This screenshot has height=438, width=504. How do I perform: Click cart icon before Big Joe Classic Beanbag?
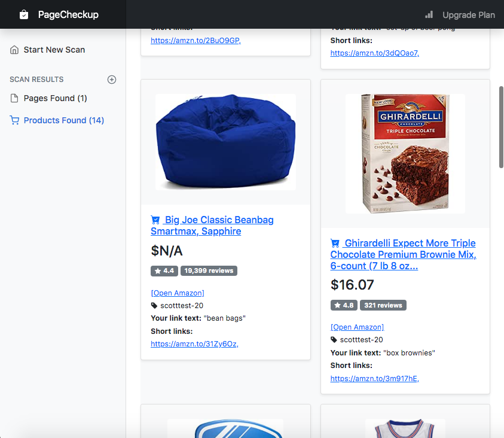(x=155, y=220)
